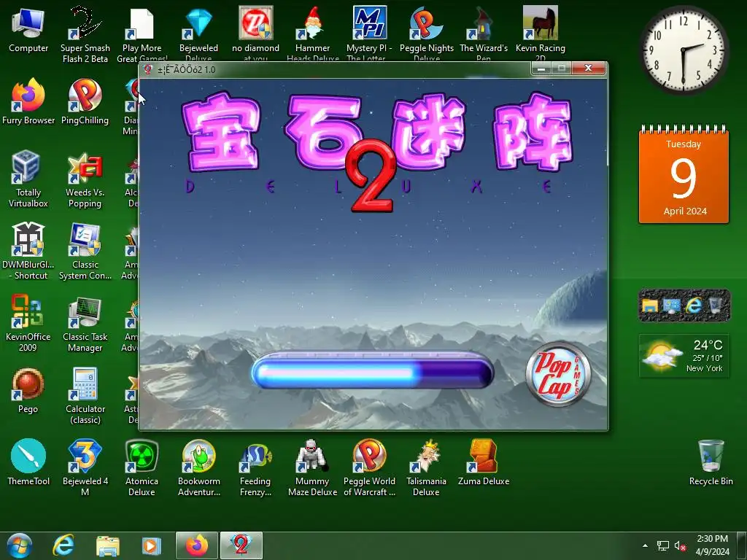The image size is (747, 560).
Task: Select the Zuma Deluxe desktop icon
Action: pos(483,463)
